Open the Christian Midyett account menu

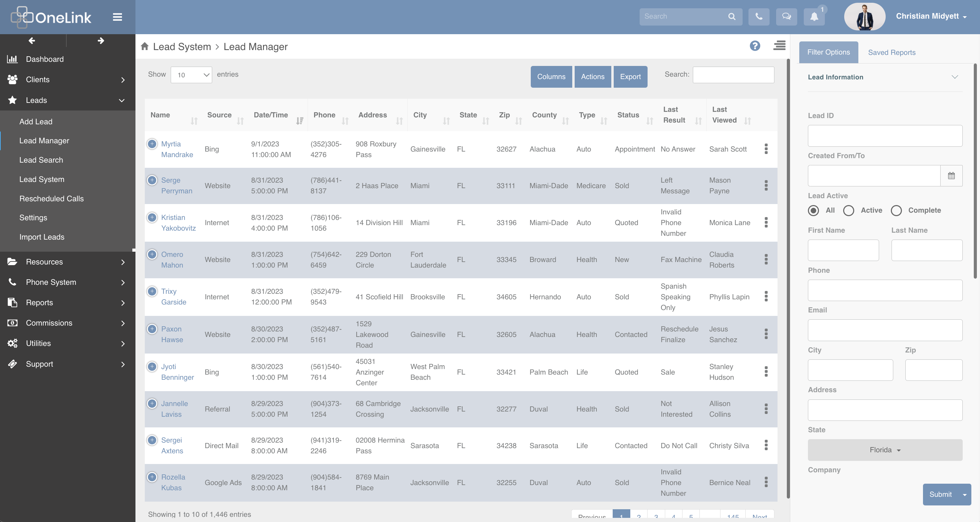pos(931,16)
